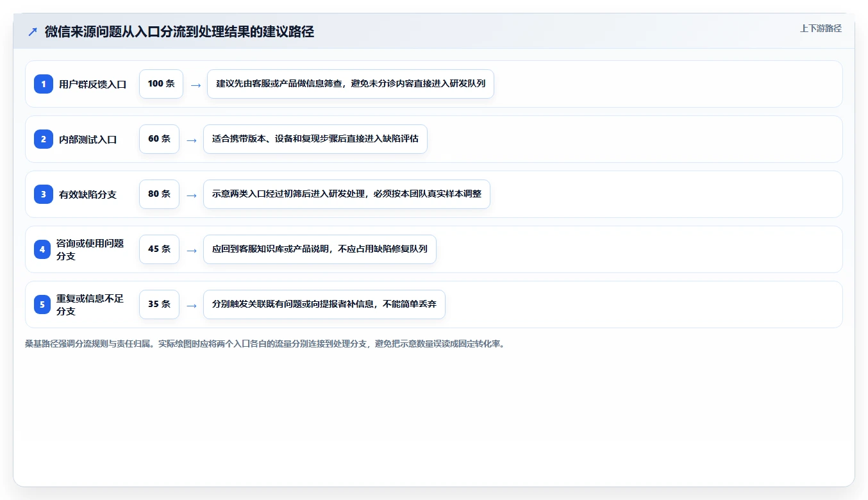Viewport: 868px width, 500px height.
Task: Select step number 2 badge
Action: pyautogui.click(x=44, y=139)
